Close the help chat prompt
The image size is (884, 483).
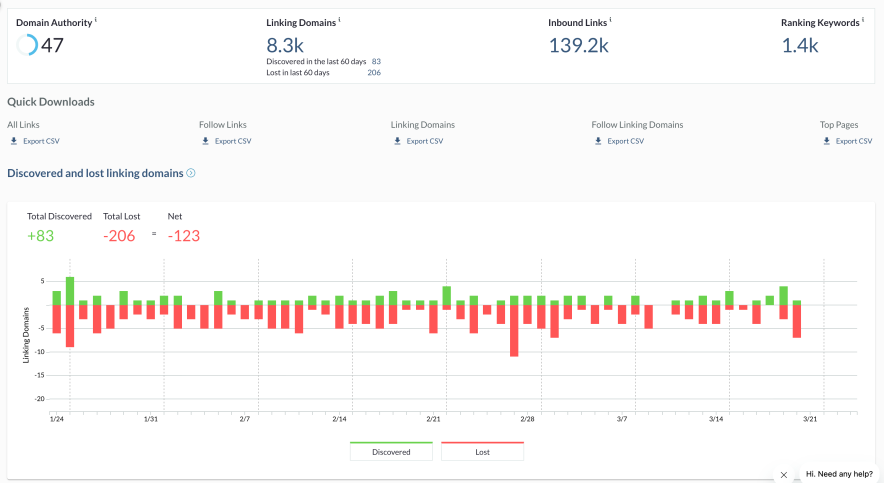point(784,475)
